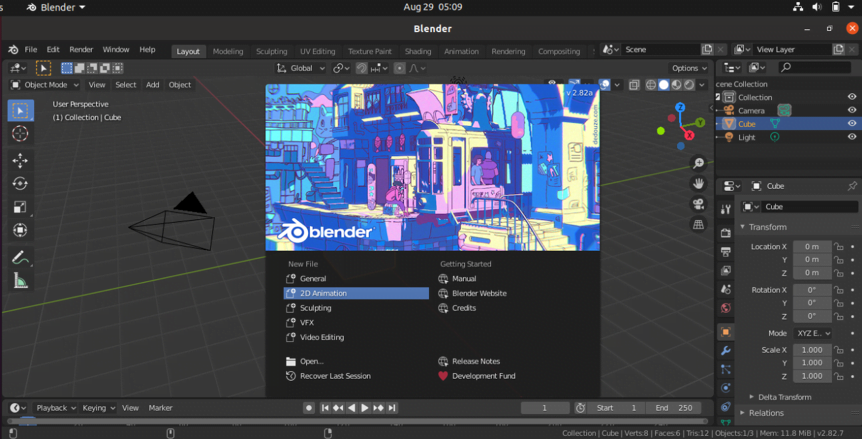Open the World properties tab

726,308
